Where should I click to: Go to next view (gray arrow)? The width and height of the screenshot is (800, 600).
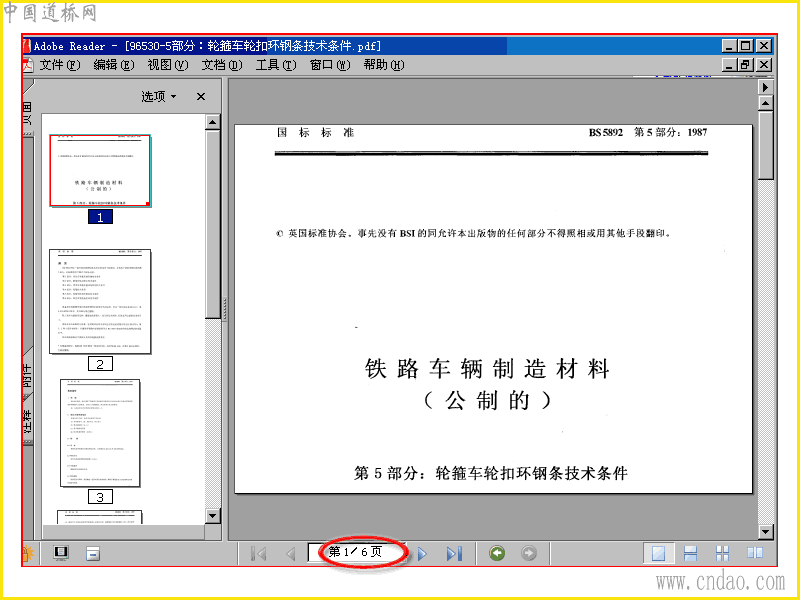pyautogui.click(x=529, y=553)
